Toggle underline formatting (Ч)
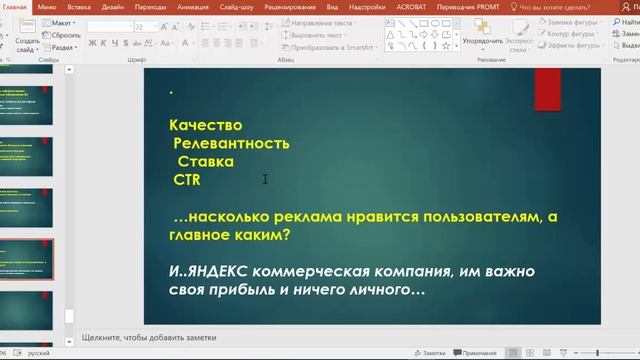Image resolution: width=640 pixels, height=360 pixels. point(115,43)
